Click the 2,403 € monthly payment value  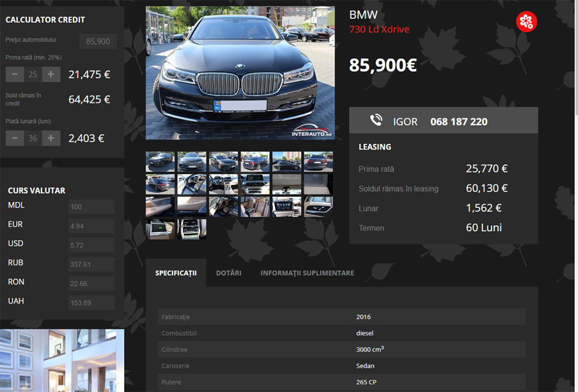pyautogui.click(x=86, y=138)
